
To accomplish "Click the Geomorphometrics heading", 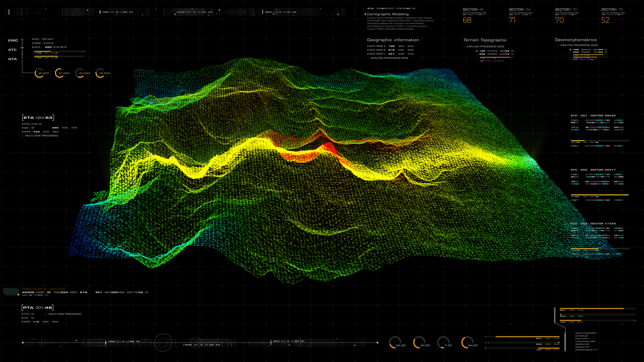I will pos(575,40).
